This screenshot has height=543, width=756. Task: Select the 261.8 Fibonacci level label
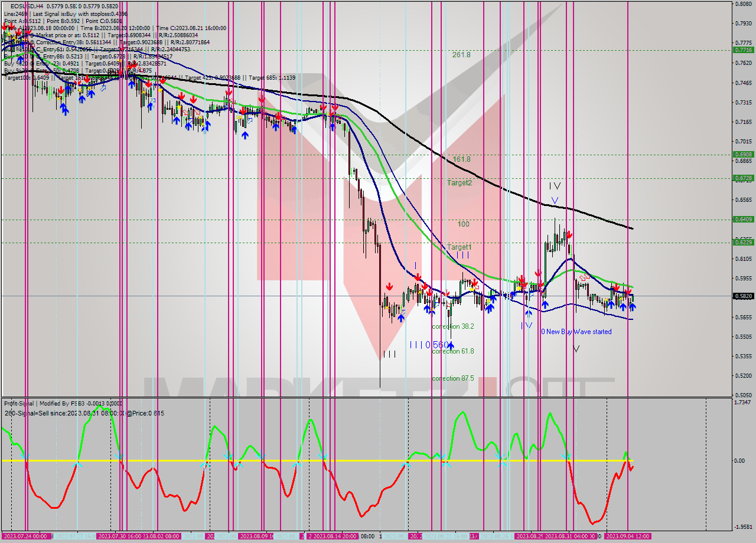461,54
